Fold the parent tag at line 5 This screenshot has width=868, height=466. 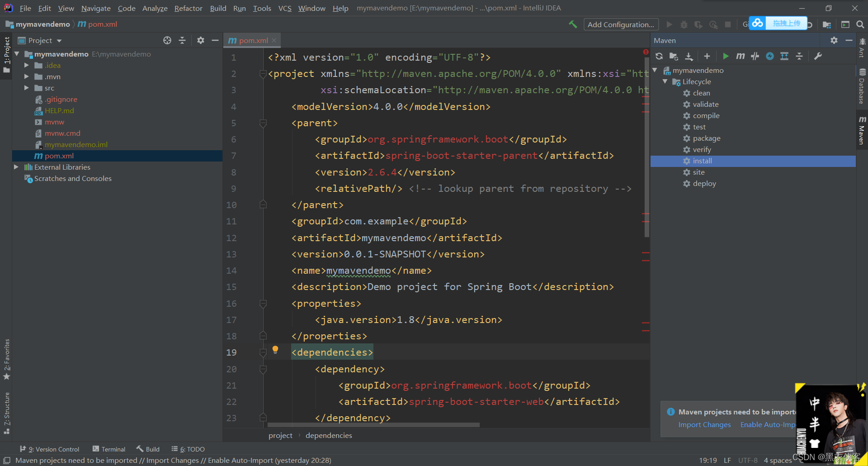(x=263, y=123)
